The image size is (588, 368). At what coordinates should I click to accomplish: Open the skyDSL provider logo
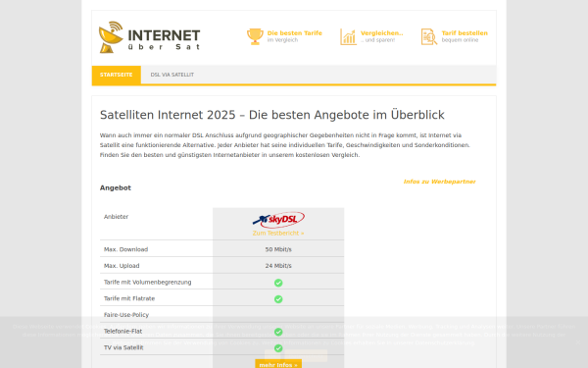pos(278,220)
